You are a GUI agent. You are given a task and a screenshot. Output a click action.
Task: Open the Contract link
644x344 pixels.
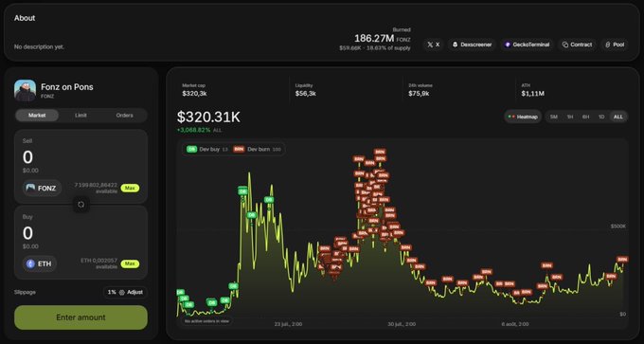click(x=577, y=45)
